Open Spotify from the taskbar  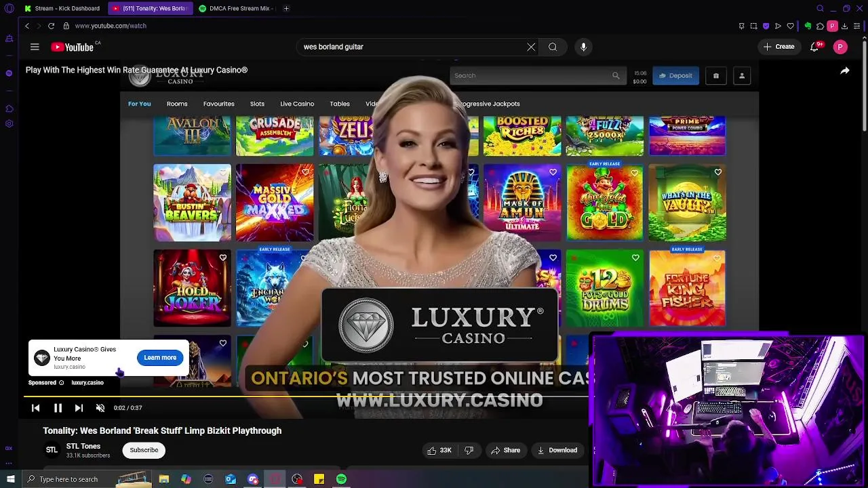point(341,479)
